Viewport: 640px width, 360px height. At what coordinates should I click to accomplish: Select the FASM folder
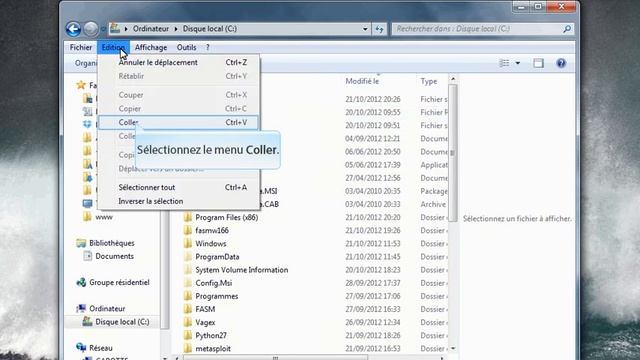(205, 309)
